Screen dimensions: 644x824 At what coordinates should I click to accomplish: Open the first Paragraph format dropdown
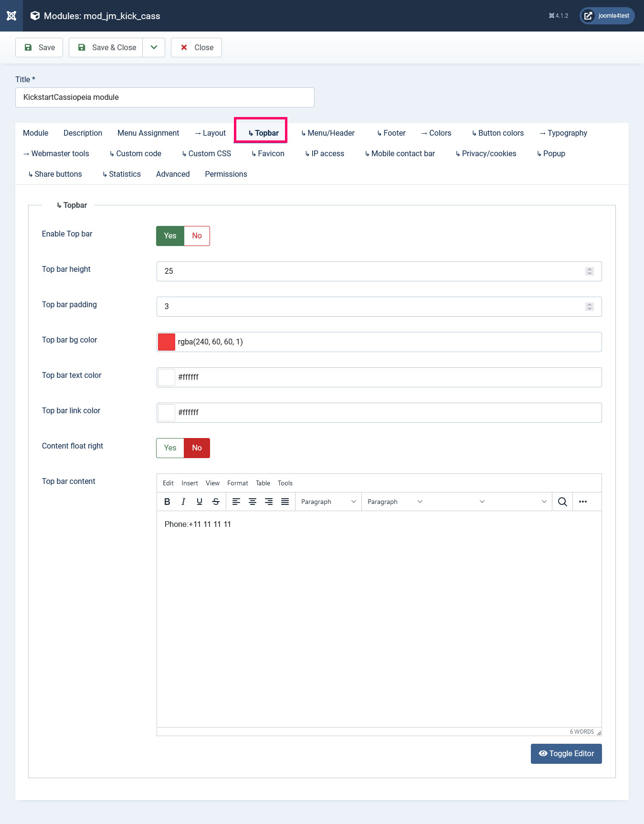point(328,502)
